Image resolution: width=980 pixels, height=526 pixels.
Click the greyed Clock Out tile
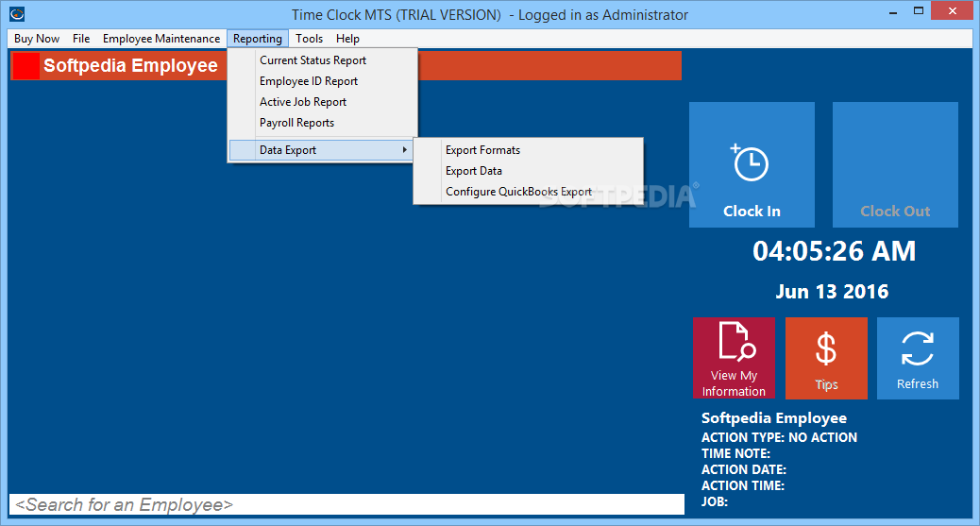pyautogui.click(x=895, y=164)
